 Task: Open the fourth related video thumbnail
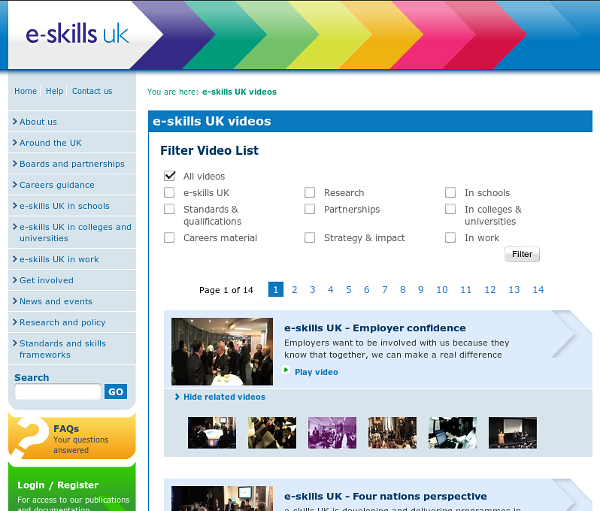click(393, 433)
